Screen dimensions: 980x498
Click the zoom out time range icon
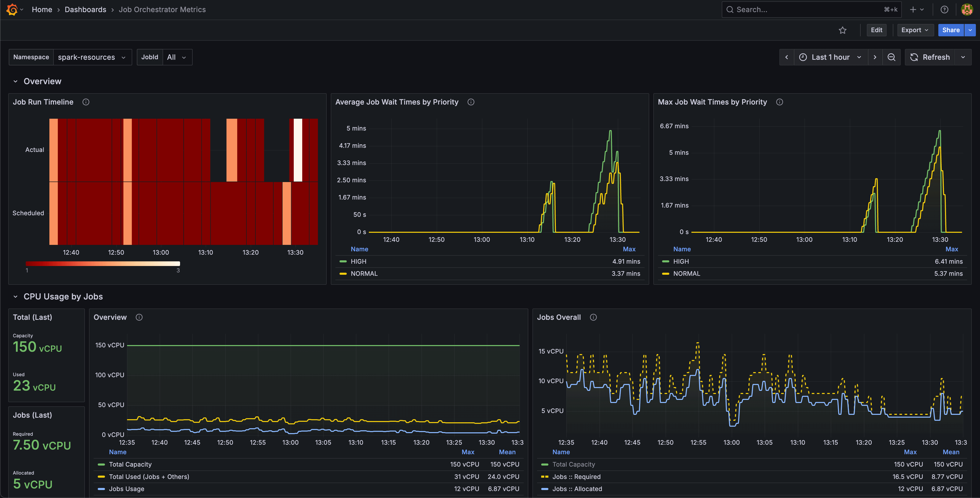[x=891, y=57]
